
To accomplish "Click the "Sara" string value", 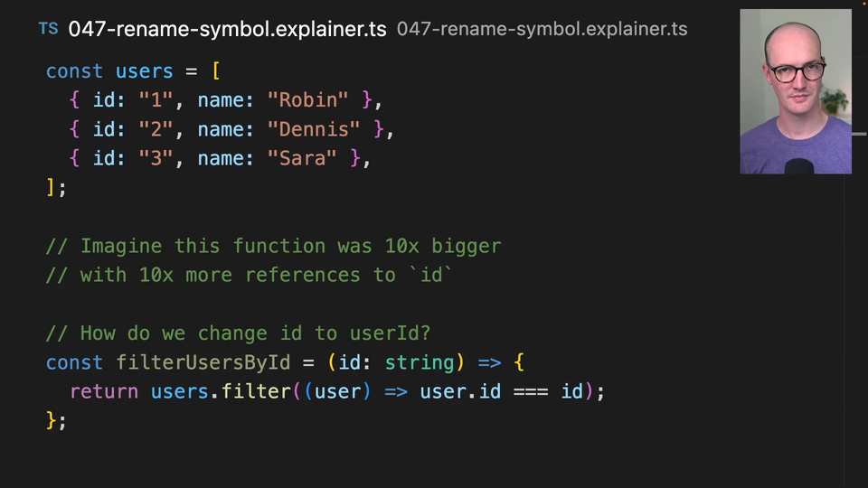I will (302, 158).
